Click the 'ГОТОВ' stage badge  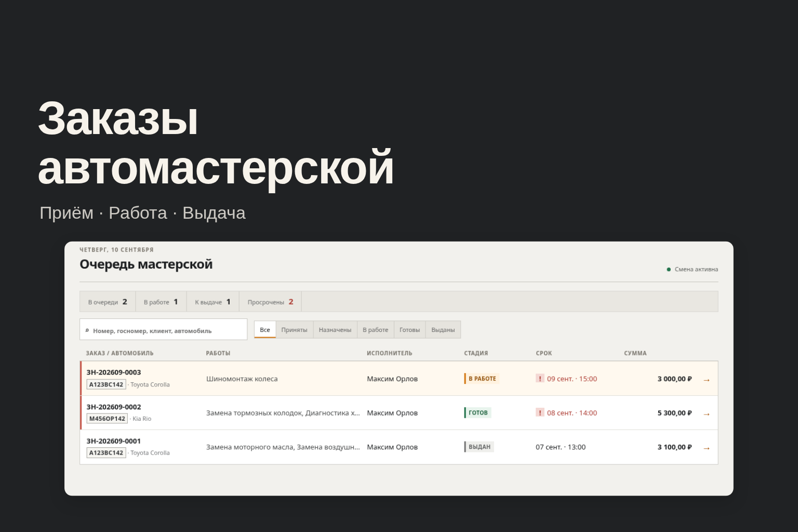(x=477, y=413)
